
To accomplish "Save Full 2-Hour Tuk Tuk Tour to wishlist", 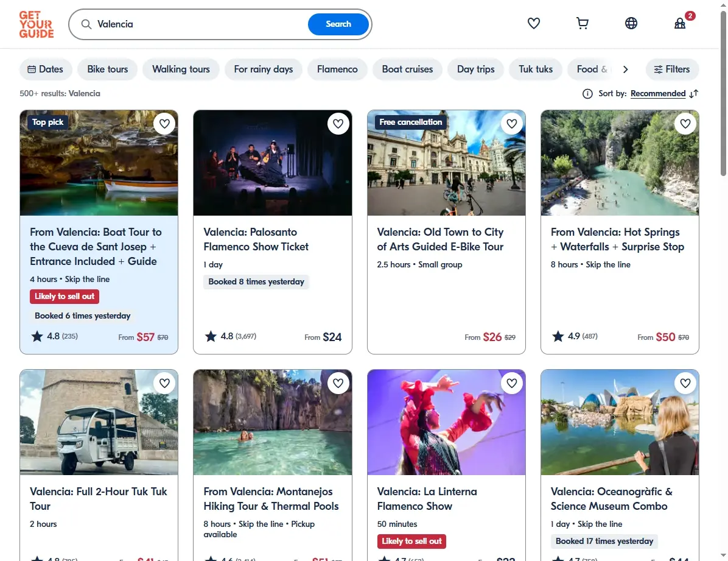I will [x=164, y=383].
